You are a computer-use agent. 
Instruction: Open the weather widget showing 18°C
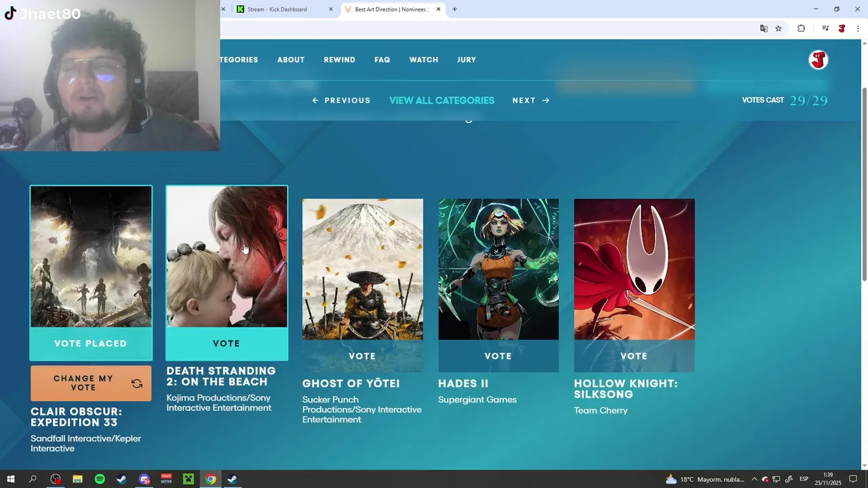tap(705, 479)
